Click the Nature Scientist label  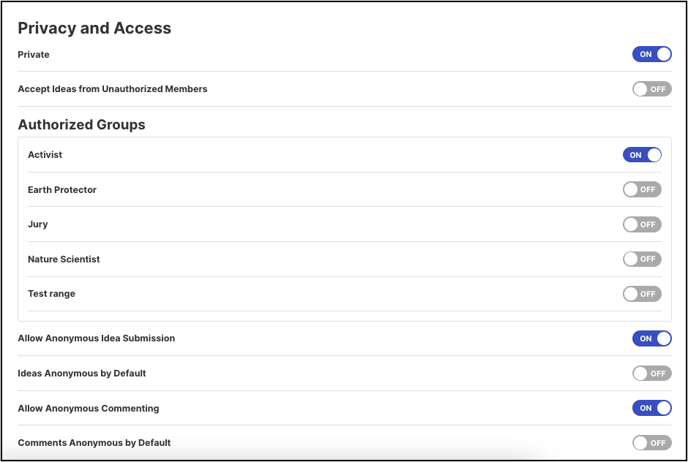[64, 259]
